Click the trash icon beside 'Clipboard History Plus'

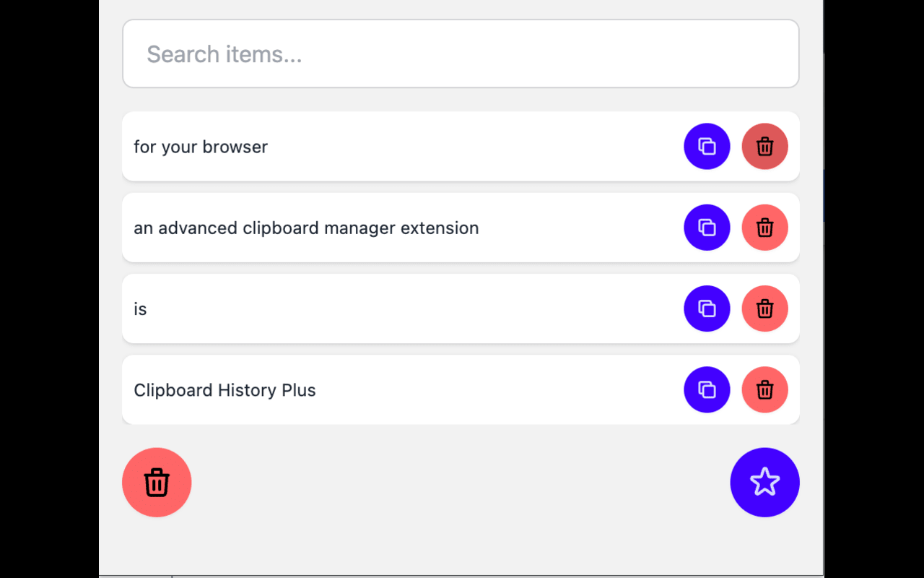764,389
